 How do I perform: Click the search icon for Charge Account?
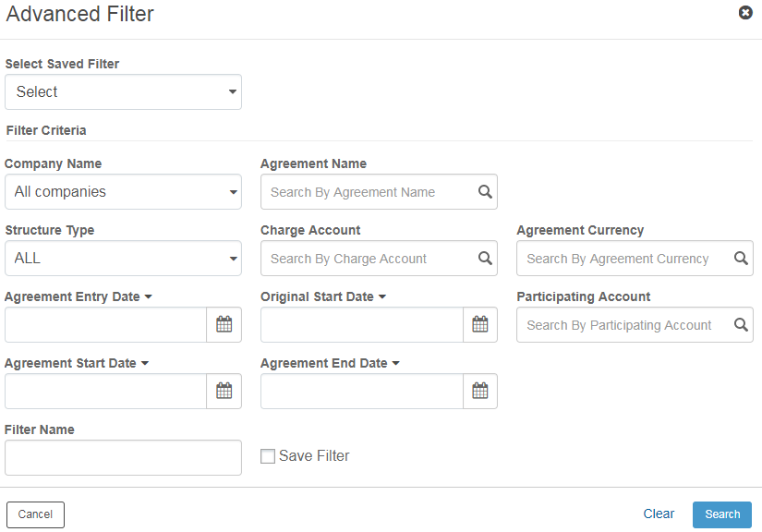point(484,258)
